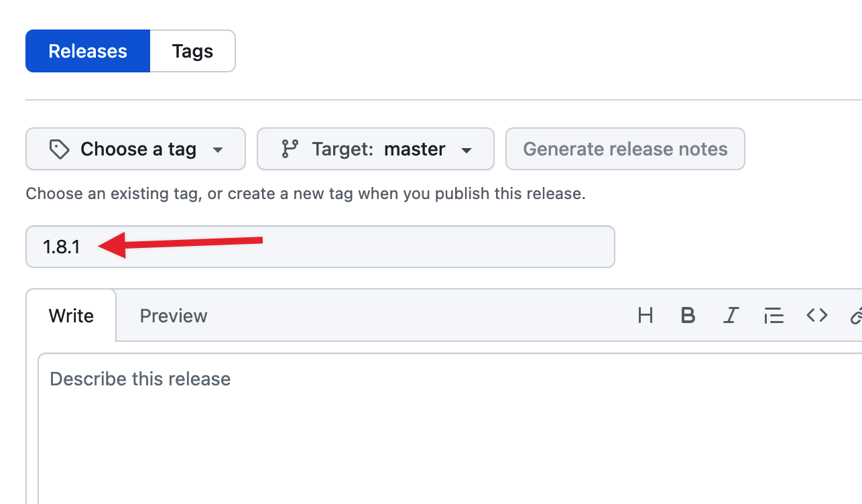Viewport: 862px width, 504px height.
Task: Expand the Target: master branch selector
Action: point(375,149)
